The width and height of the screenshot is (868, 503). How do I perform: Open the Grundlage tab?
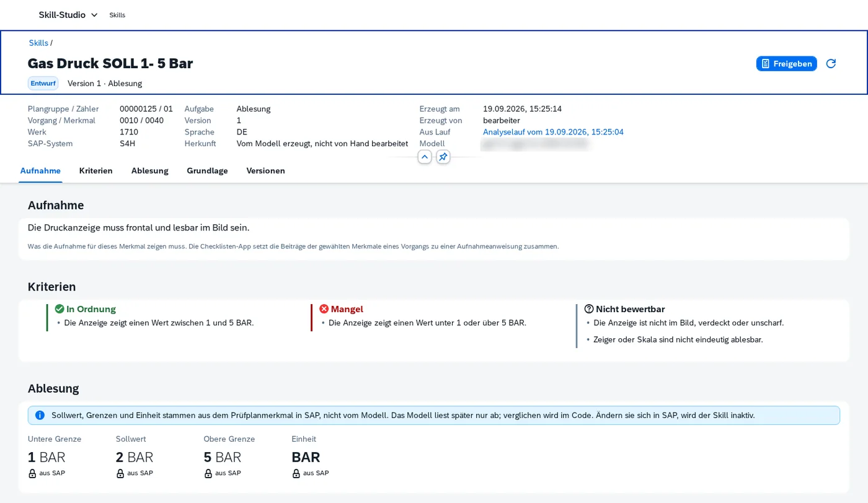207,170
